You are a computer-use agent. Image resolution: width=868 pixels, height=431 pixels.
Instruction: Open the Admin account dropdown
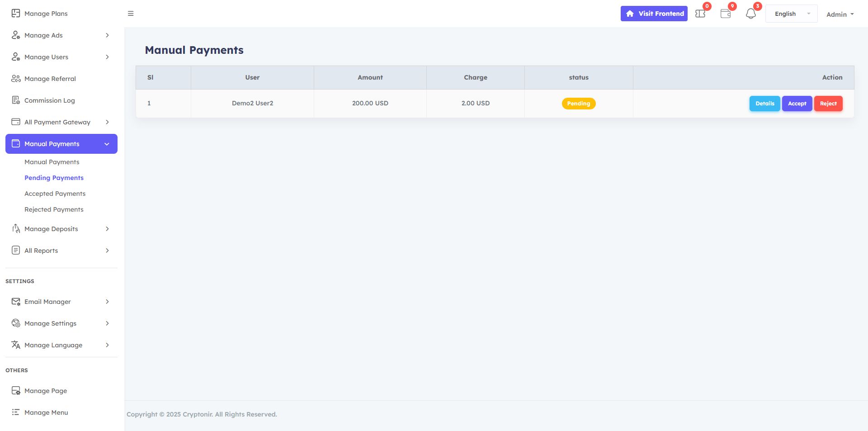[840, 14]
